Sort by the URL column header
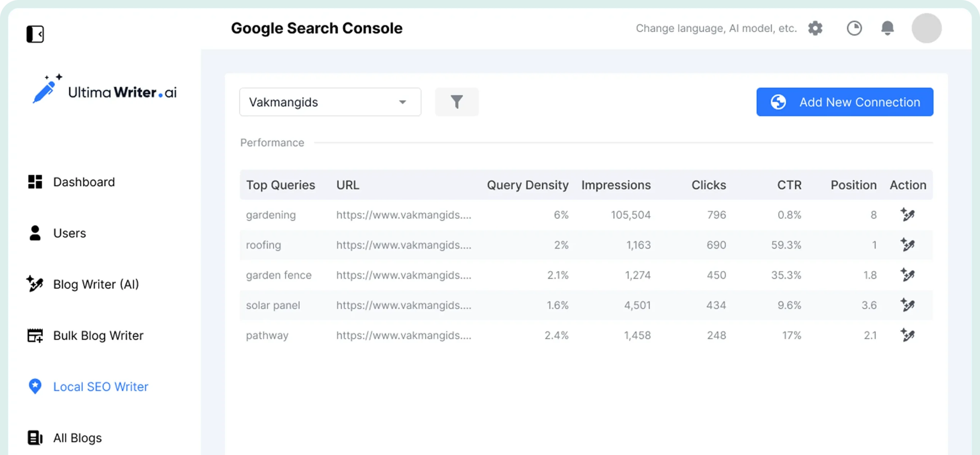Viewport: 980px width, 455px height. (x=348, y=185)
